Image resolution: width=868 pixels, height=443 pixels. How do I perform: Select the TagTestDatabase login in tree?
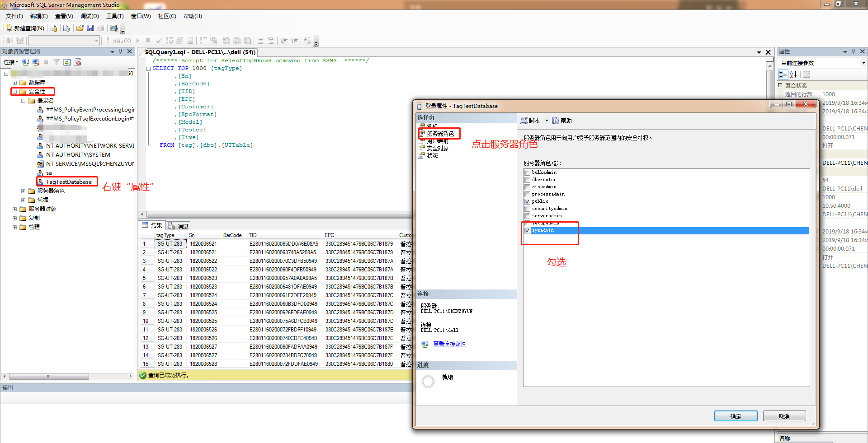(x=68, y=182)
